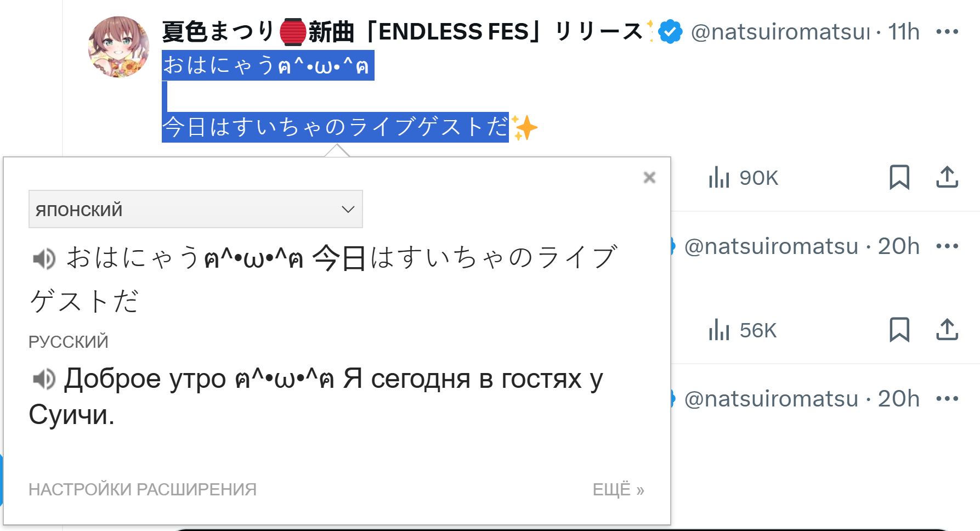The image size is (980, 531).
Task: Share the tweet with 56K views
Action: (x=947, y=330)
